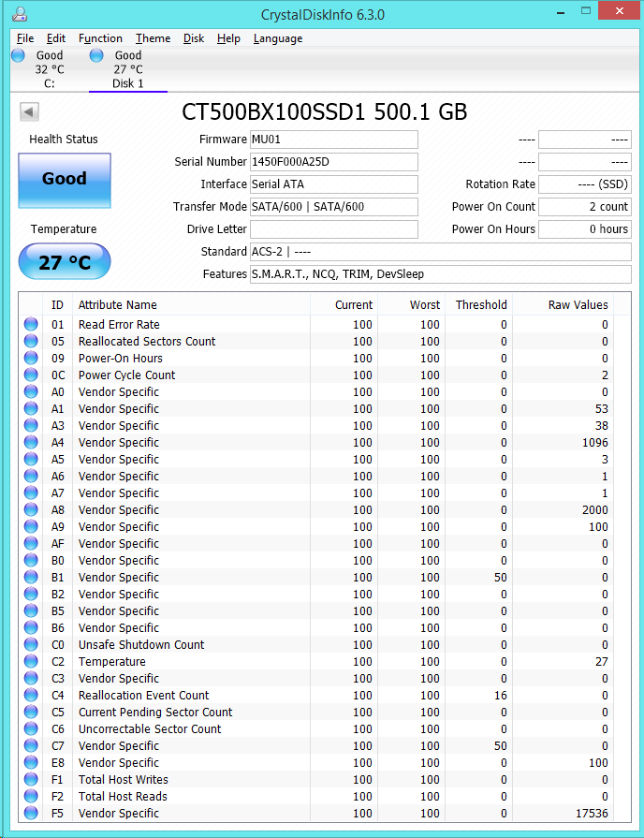Open the File menu
644x838 pixels.
tap(25, 38)
